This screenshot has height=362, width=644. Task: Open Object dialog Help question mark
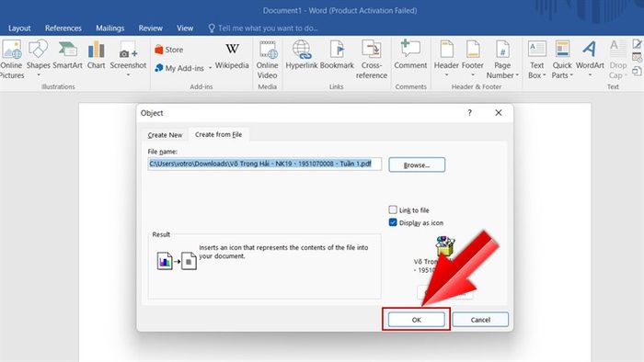(x=469, y=113)
